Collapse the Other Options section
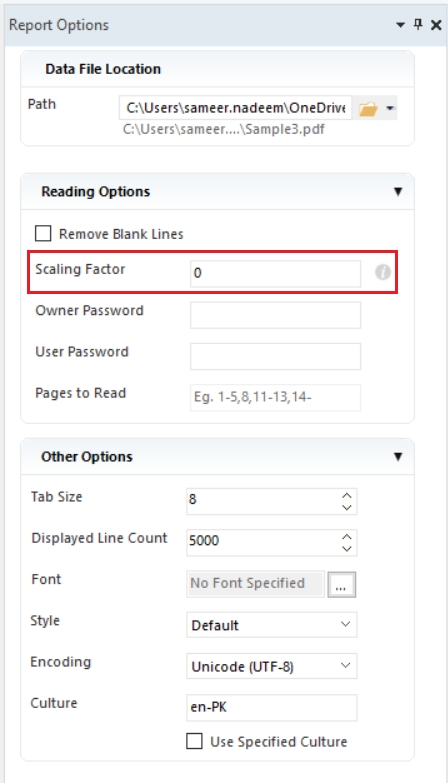This screenshot has width=448, height=783. coord(398,456)
